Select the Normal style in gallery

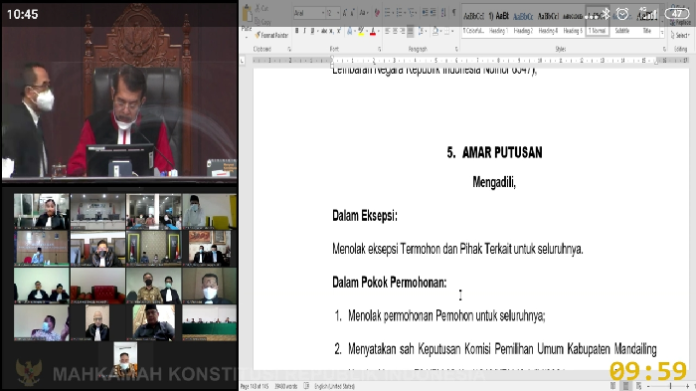597,21
